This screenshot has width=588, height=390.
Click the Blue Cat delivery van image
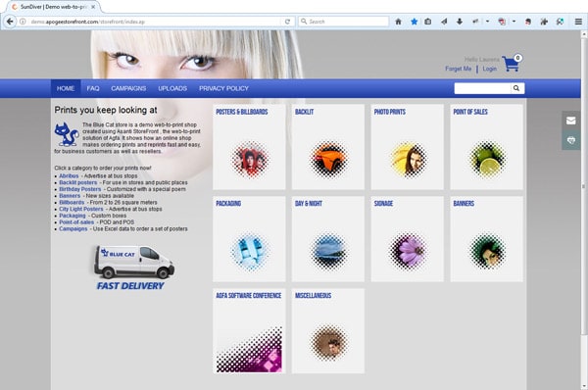[134, 262]
